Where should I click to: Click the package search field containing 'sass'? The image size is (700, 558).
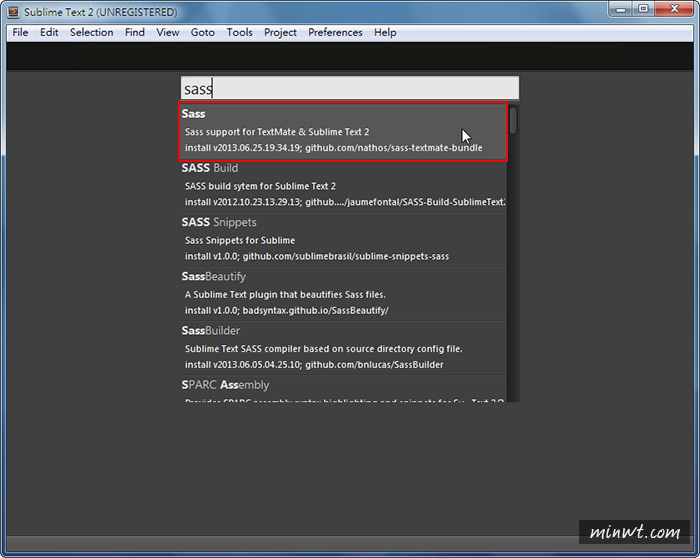tap(350, 88)
